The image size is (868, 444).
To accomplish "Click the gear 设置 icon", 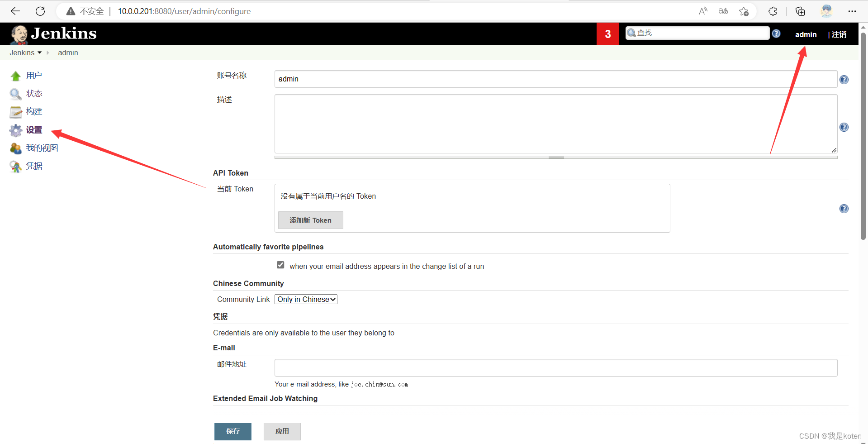I will point(16,130).
